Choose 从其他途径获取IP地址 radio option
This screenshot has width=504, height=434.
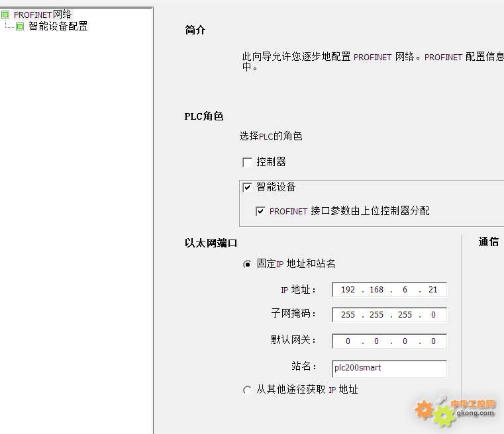tap(248, 390)
